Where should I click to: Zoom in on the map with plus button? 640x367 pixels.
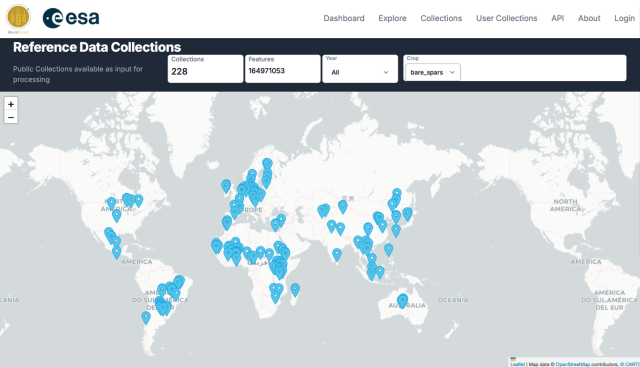[11, 104]
